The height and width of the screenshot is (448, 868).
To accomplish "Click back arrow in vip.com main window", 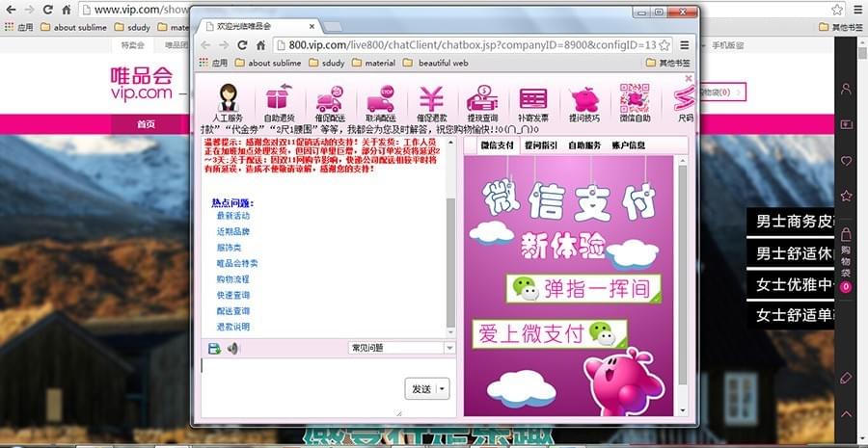I will point(11,10).
